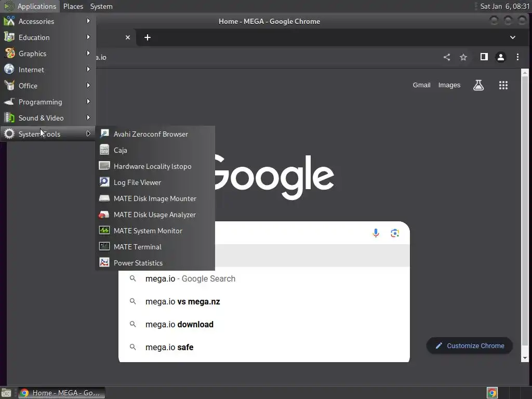Open the Images link
The height and width of the screenshot is (399, 532).
449,85
